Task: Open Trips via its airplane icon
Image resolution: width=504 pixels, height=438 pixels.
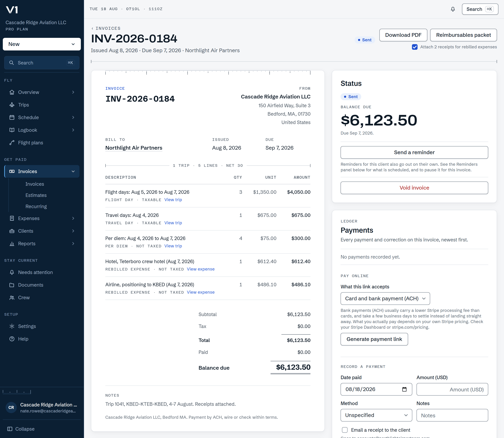Action: tap(12, 105)
